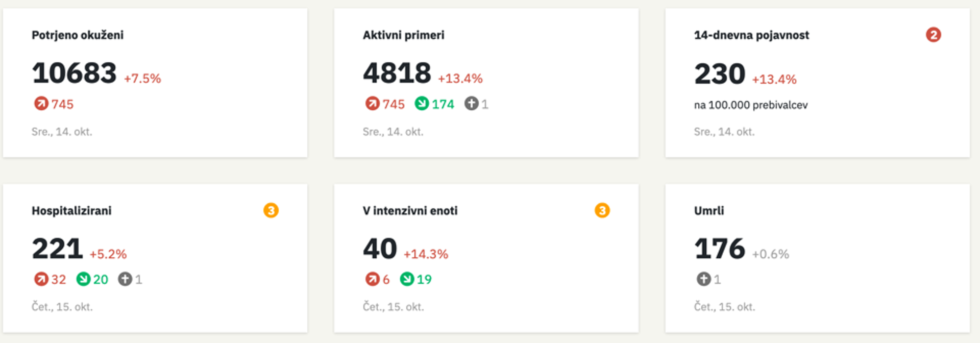This screenshot has height=343, width=980.
Task: Click the 10683 confirmed infections number
Action: 75,73
